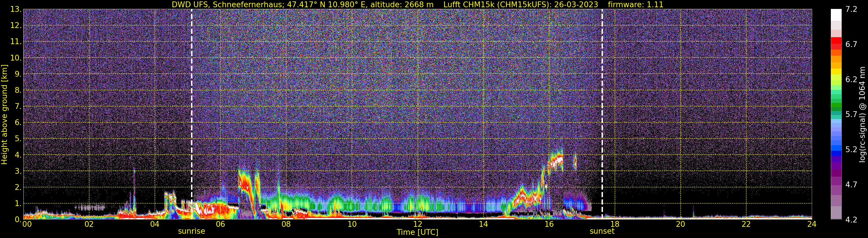
Task: Click the '08' time tick label
Action: click(x=286, y=224)
